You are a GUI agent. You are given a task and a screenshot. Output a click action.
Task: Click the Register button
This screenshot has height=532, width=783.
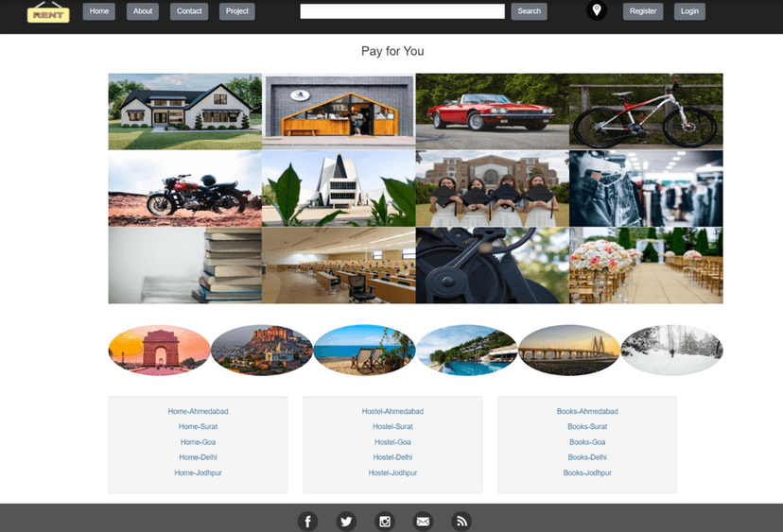[x=643, y=11]
